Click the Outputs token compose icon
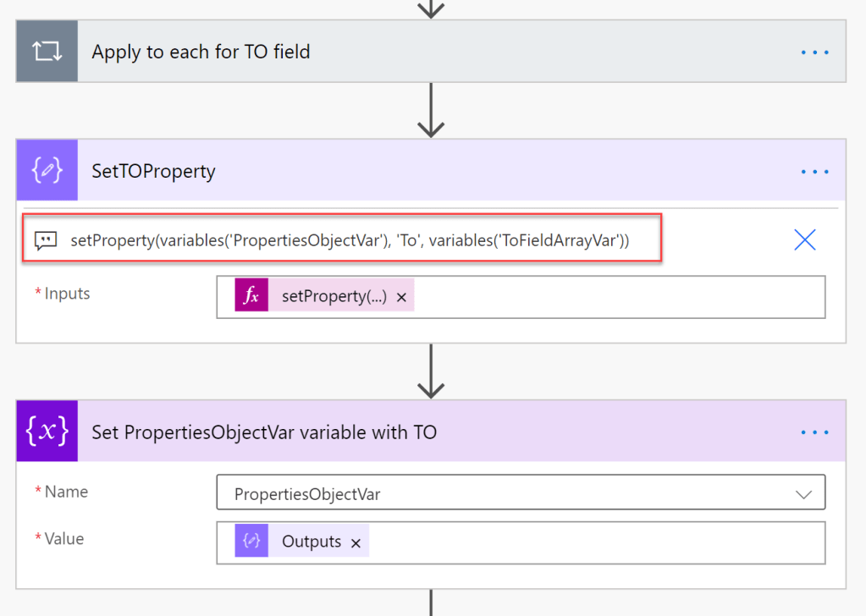Viewport: 866px width, 616px height. [x=251, y=542]
